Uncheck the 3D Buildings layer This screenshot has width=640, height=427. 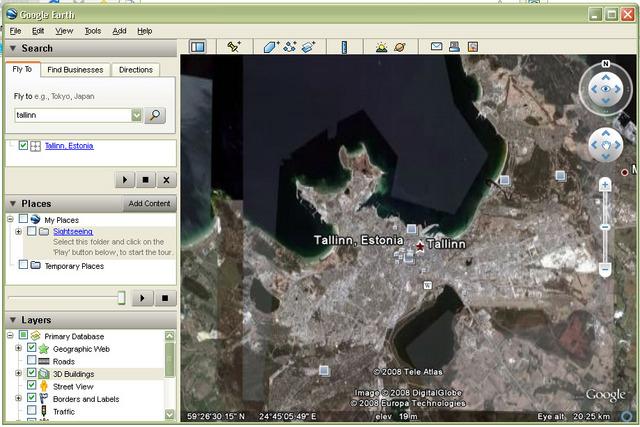31,373
